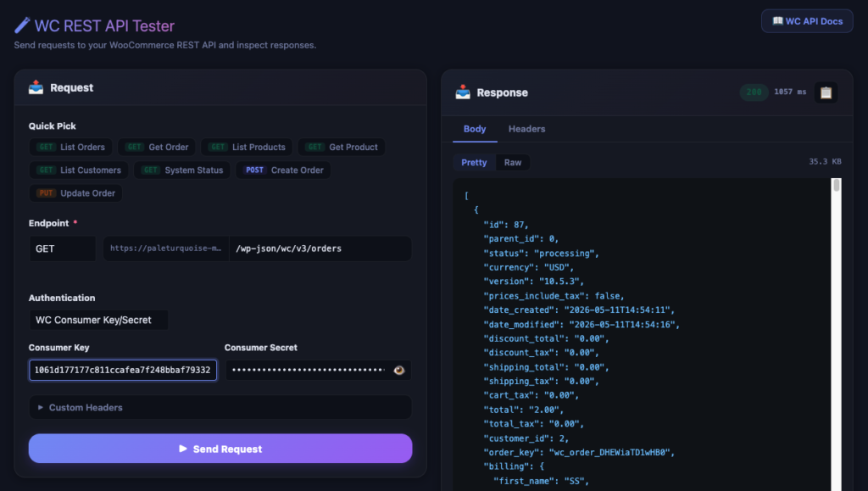Viewport: 868px width, 491px height.
Task: Click the Send Request button
Action: pos(220,449)
